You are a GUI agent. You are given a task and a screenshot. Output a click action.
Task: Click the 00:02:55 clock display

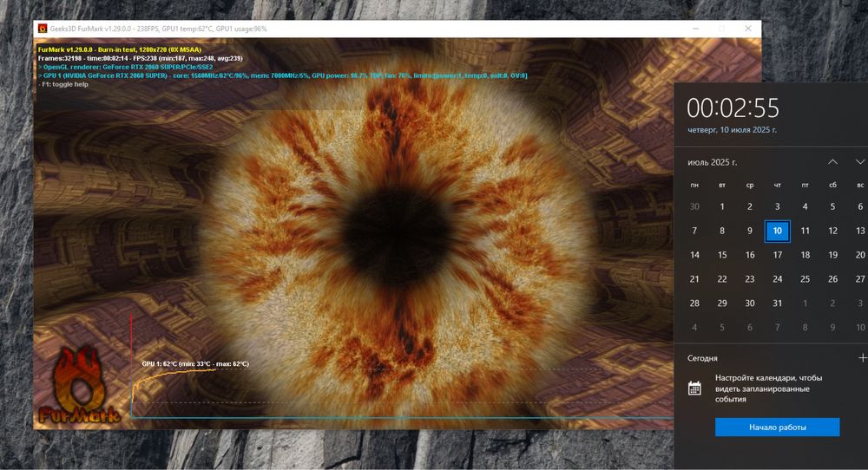[733, 108]
